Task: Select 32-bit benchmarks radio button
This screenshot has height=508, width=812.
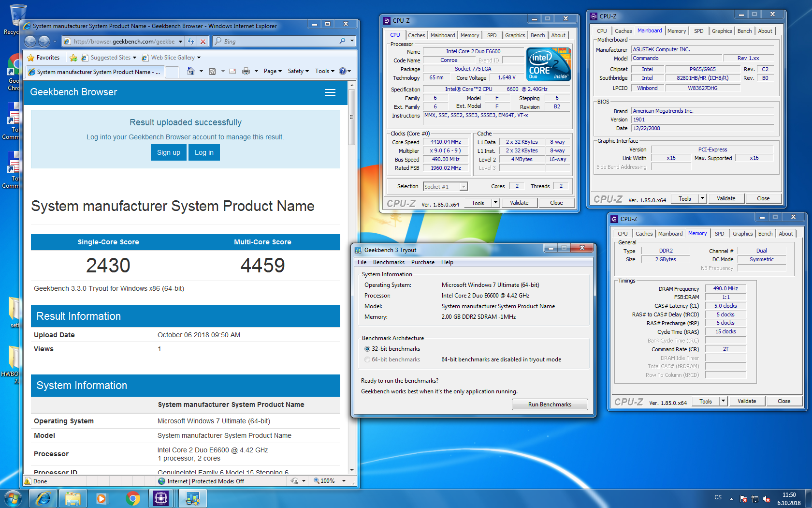Action: [367, 349]
